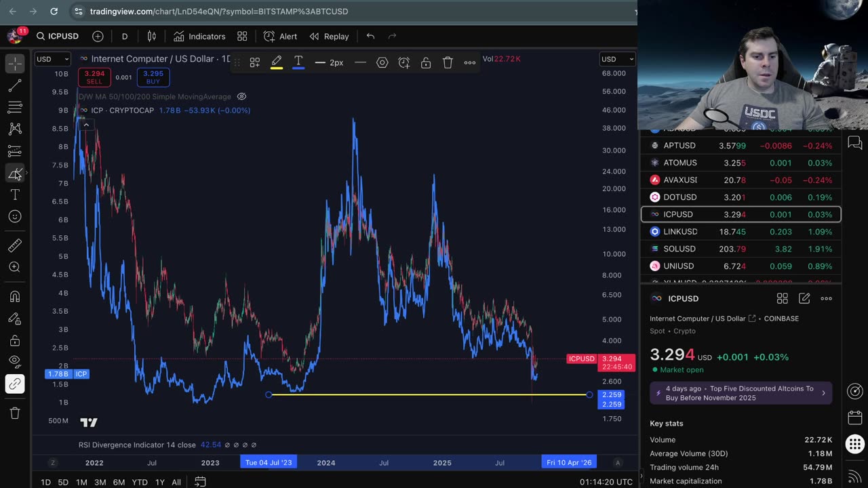868x488 pixels.
Task: Open the D timeframe interval selector
Action: coord(125,36)
